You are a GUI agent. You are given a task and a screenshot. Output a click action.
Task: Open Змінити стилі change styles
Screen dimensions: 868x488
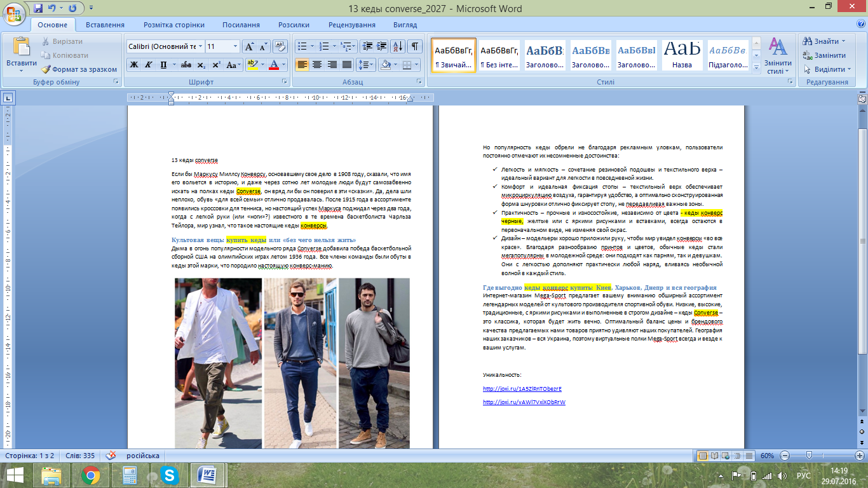pos(778,56)
